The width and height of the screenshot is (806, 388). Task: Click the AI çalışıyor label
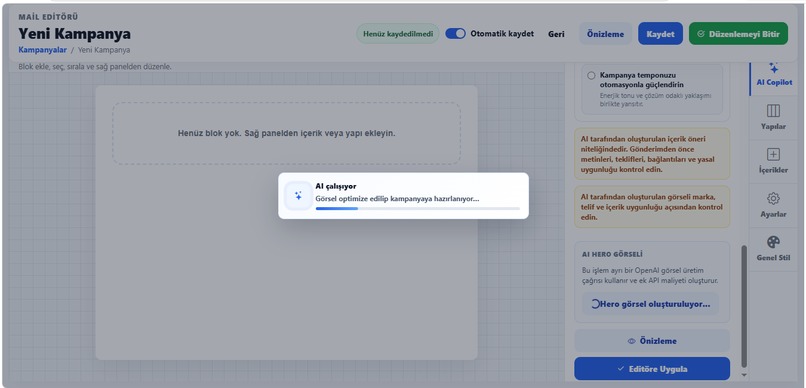coord(336,186)
